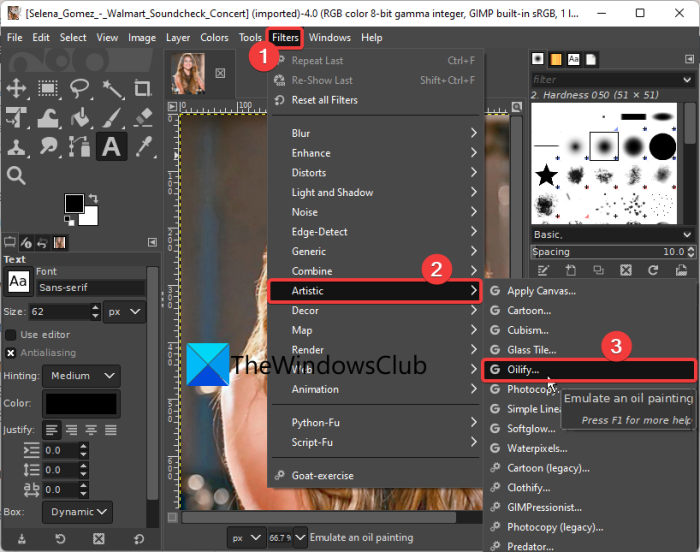Click the black text Color swatch
This screenshot has height=552, width=700.
tap(81, 404)
